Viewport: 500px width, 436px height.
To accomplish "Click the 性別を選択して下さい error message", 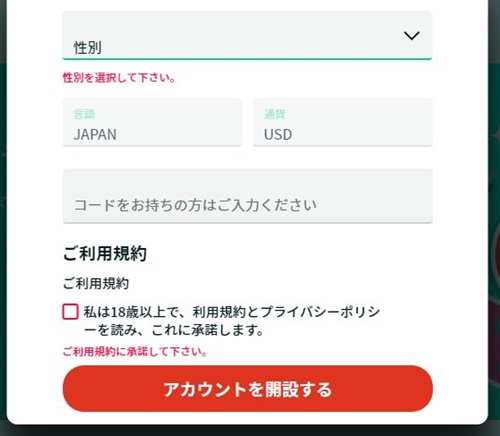I will [x=119, y=78].
